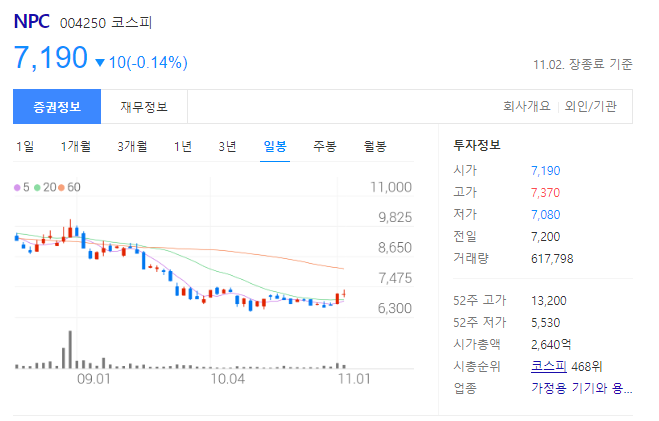Select the 3년 chart period
The image size is (659, 421).
[227, 146]
